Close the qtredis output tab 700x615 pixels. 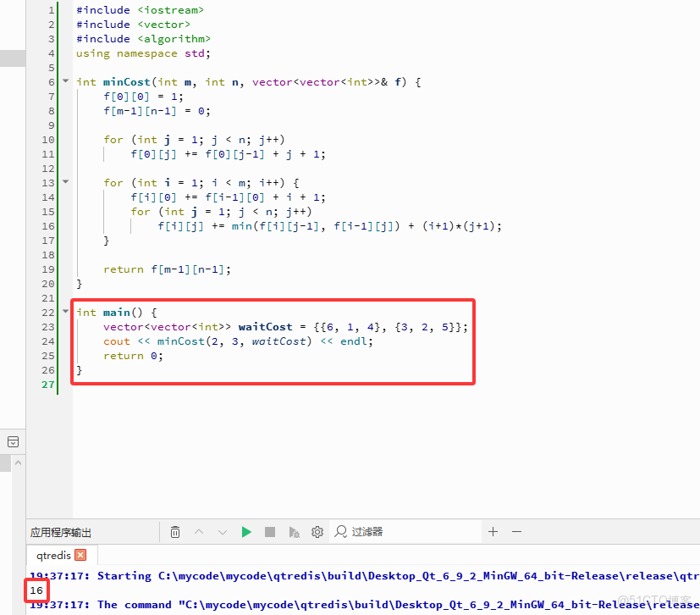pos(80,555)
